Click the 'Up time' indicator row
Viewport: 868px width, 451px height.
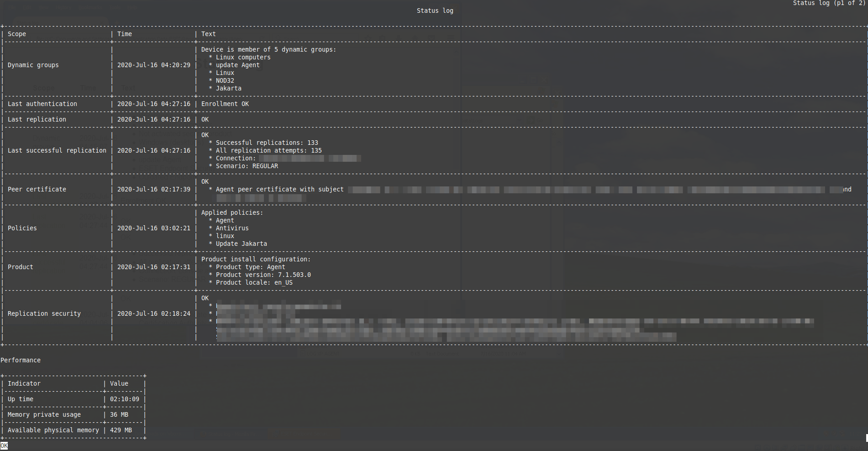(x=21, y=399)
